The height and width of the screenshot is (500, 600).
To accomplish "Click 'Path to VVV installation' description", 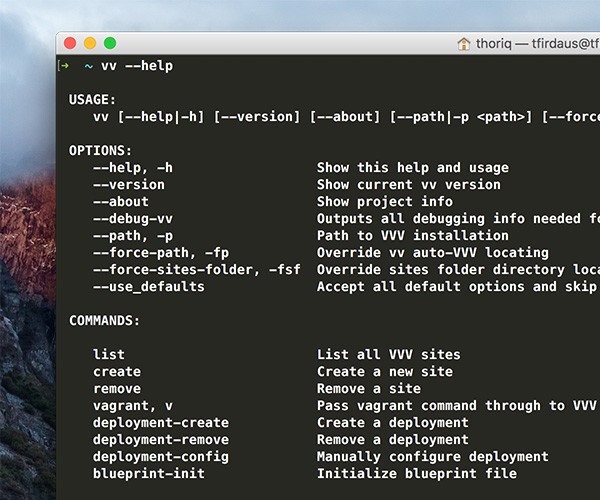I will point(413,235).
